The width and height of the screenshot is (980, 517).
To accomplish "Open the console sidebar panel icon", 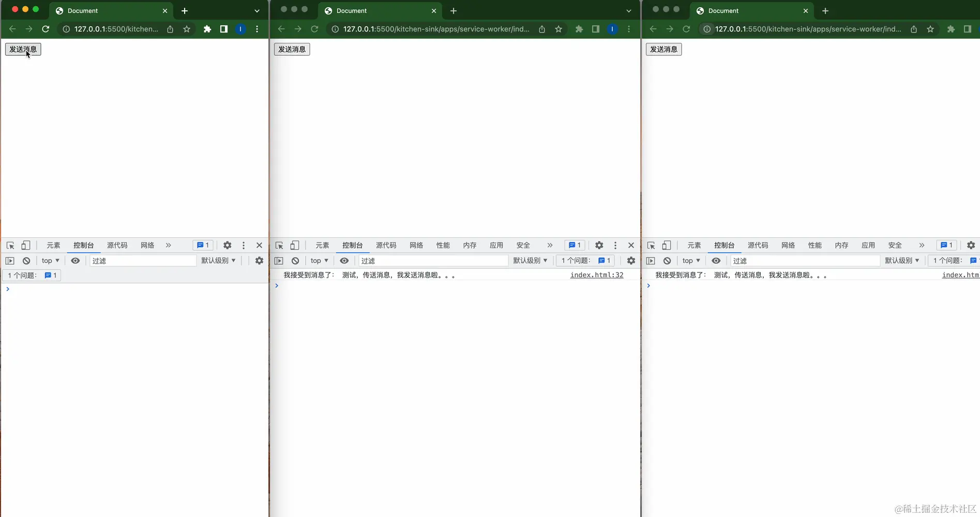I will tap(10, 261).
